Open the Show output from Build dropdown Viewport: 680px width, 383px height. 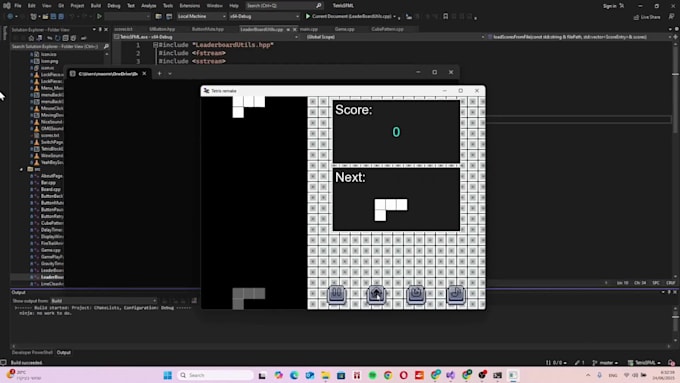click(x=103, y=301)
